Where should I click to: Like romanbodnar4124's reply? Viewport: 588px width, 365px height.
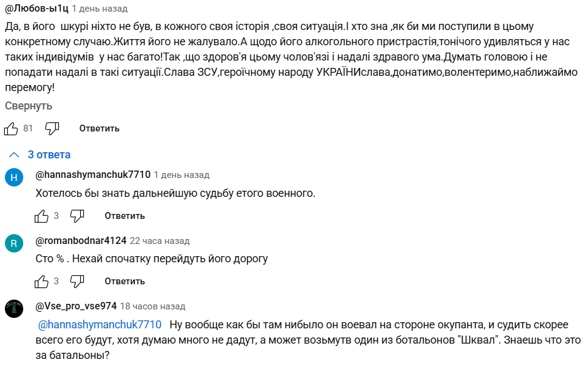[x=42, y=281]
